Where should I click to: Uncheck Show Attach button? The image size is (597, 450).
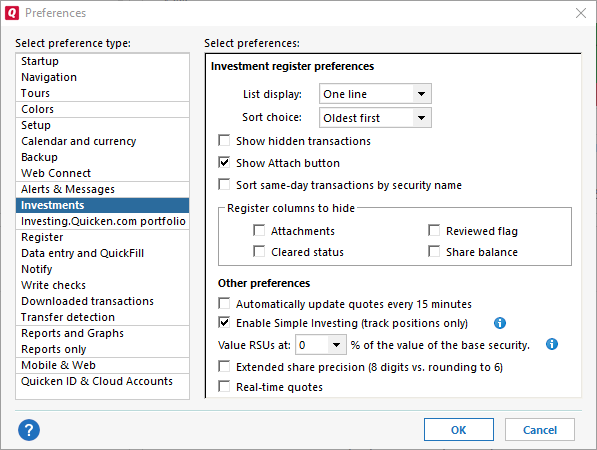tap(224, 163)
